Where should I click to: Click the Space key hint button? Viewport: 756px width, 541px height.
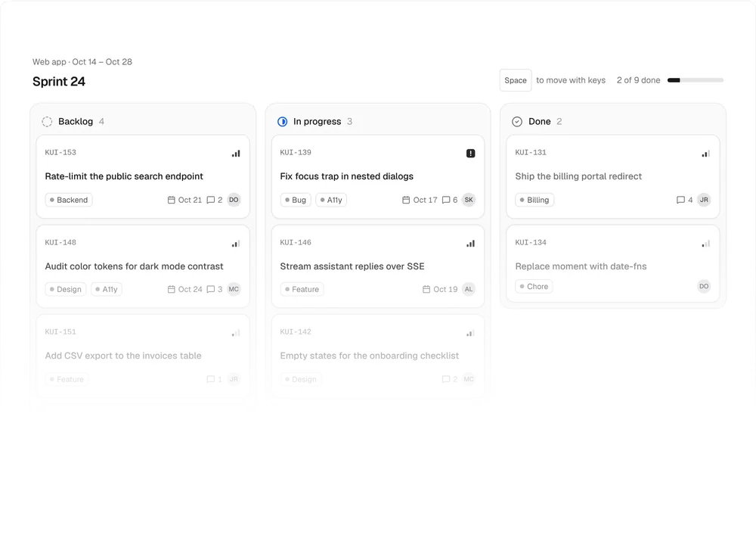516,80
